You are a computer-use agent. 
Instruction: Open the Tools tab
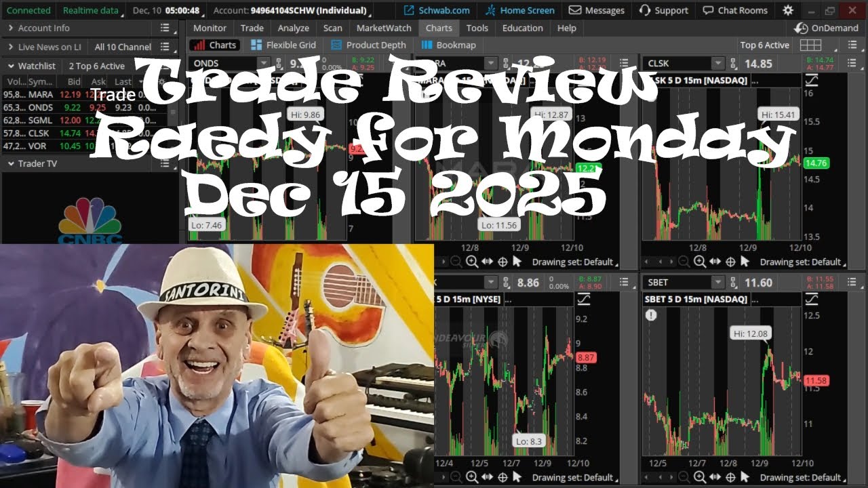tap(477, 28)
